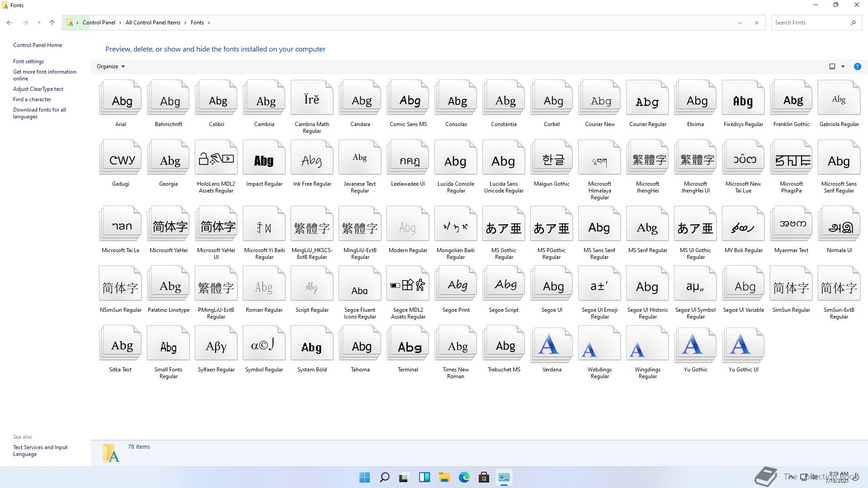The height and width of the screenshot is (488, 868).
Task: Expand chevron after Fonts in breadcrumb
Action: pyautogui.click(x=208, y=23)
